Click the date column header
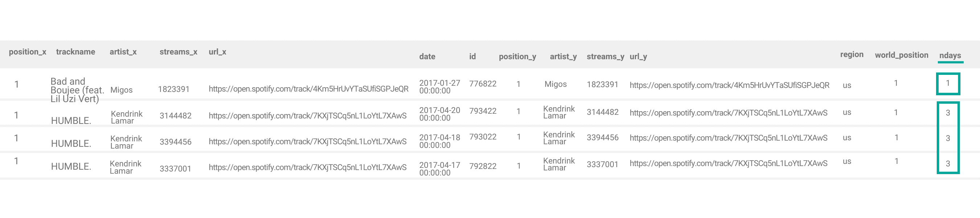The height and width of the screenshot is (218, 980). click(427, 56)
